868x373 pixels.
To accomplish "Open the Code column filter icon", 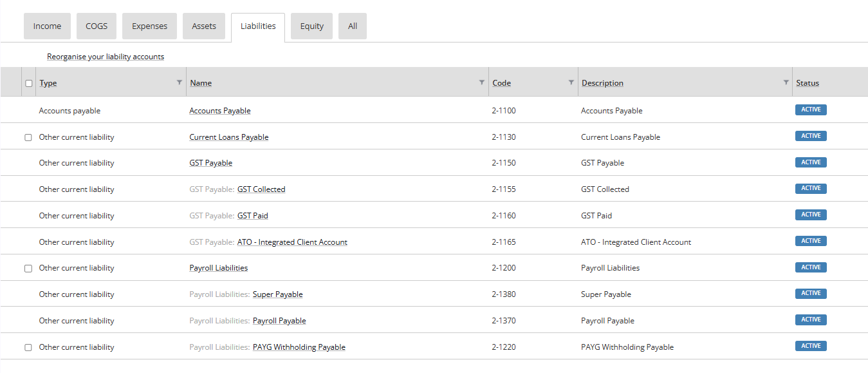I will (571, 82).
